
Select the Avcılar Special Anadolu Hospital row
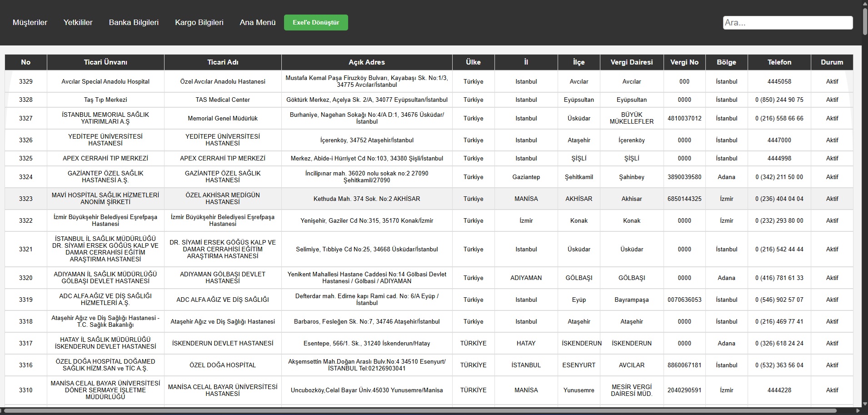pos(105,82)
